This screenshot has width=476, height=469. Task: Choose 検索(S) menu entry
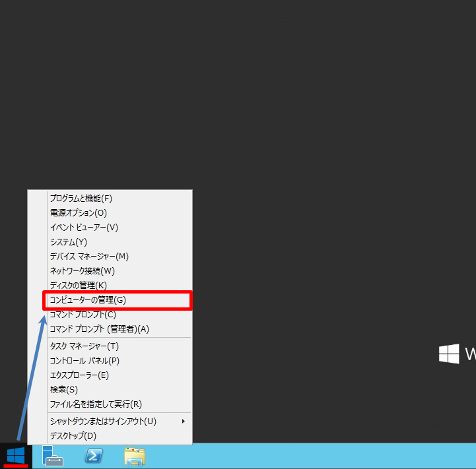click(110, 390)
